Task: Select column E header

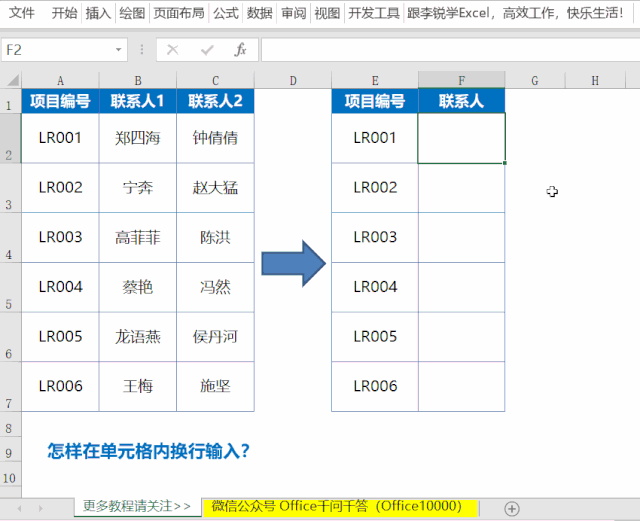Action: 375,80
